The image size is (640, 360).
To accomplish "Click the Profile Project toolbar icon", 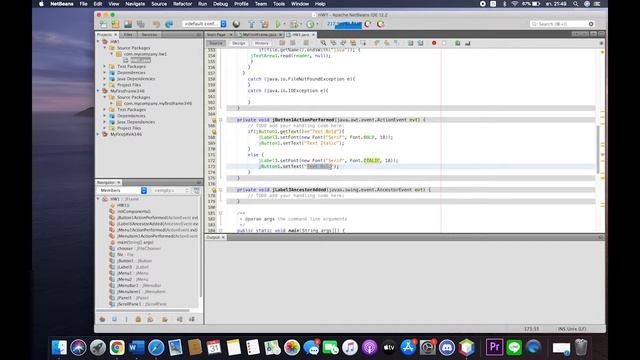I will (x=311, y=24).
